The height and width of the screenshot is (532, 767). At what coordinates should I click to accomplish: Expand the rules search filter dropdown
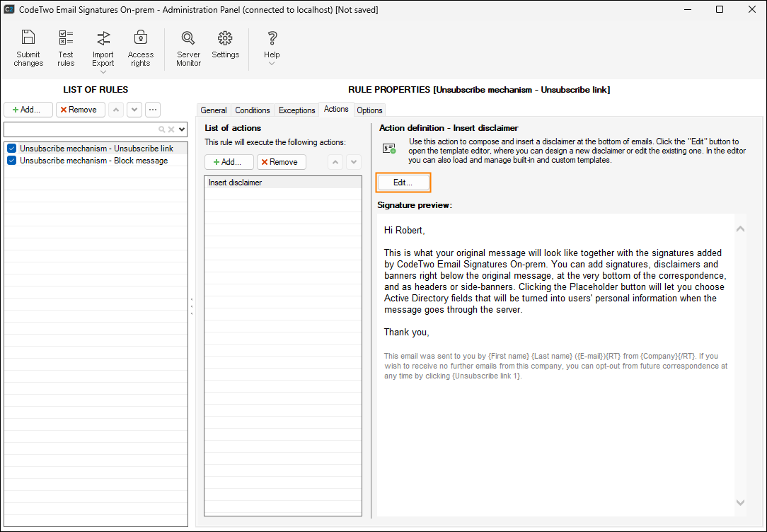(x=182, y=129)
